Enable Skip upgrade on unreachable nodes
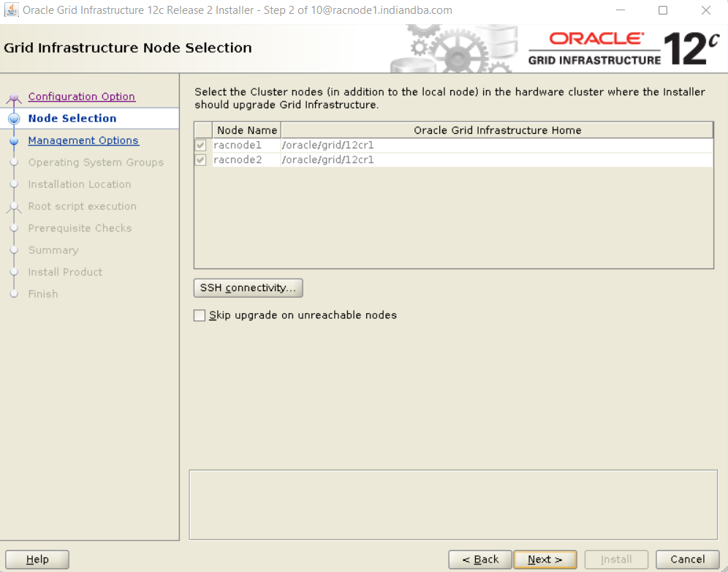Screen dimensions: 728x572 pos(200,315)
